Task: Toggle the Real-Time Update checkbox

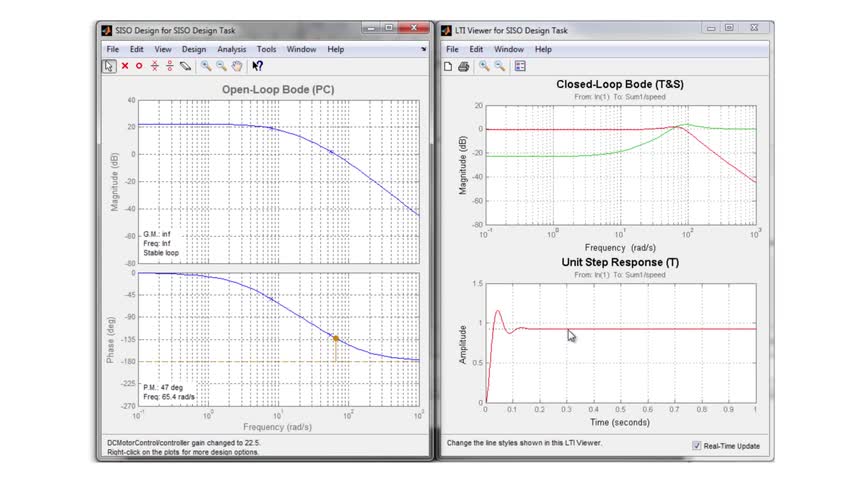Action: click(697, 446)
